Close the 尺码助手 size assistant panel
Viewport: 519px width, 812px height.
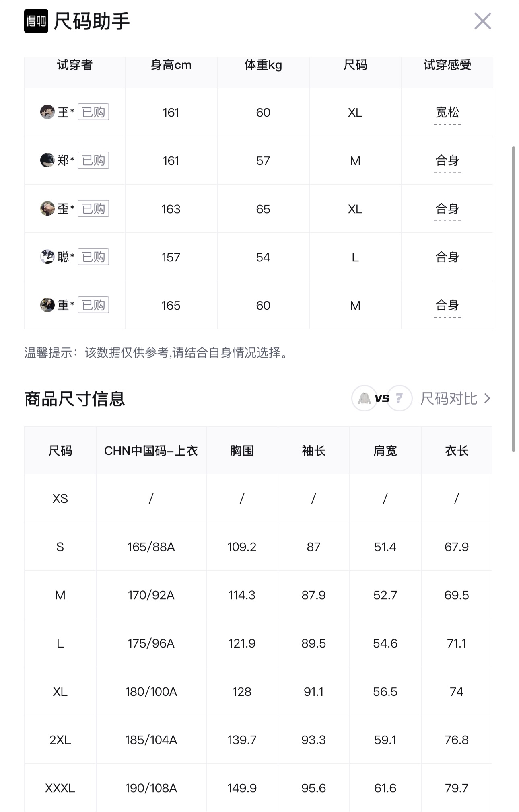(482, 21)
